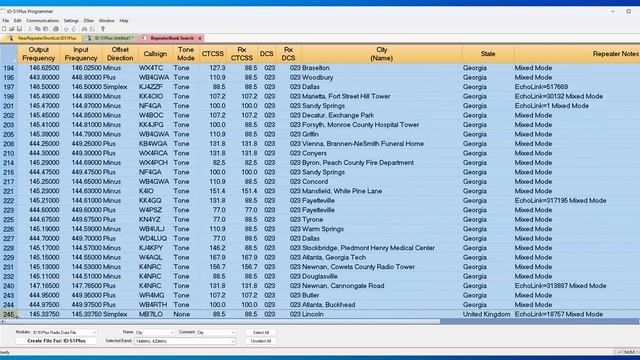Select row number 221

point(9,191)
